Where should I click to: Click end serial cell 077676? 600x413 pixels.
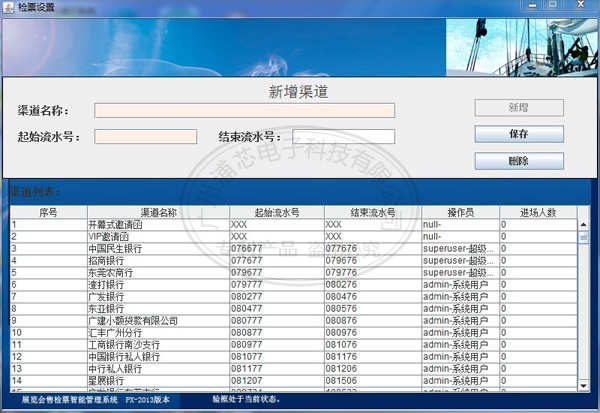(373, 249)
